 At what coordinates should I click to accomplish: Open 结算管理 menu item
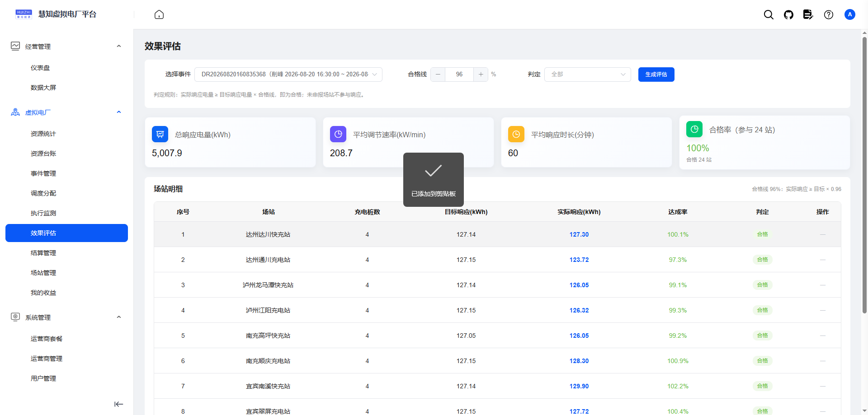pyautogui.click(x=66, y=253)
